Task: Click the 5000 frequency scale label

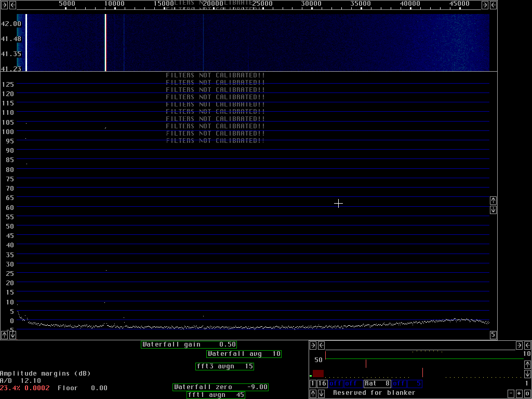Action: click(67, 4)
